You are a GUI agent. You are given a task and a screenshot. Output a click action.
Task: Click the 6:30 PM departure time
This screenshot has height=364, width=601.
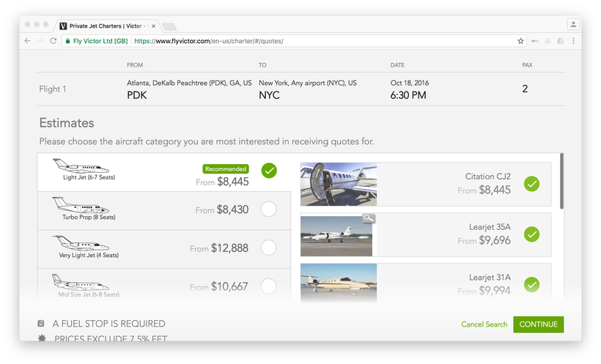408,95
